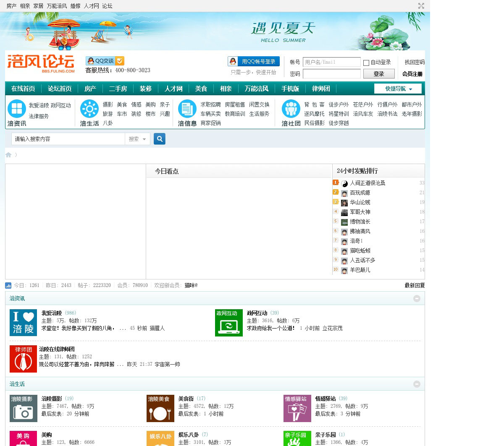Open the 快捷导航 dropdown
The width and height of the screenshot is (504, 446).
[399, 89]
